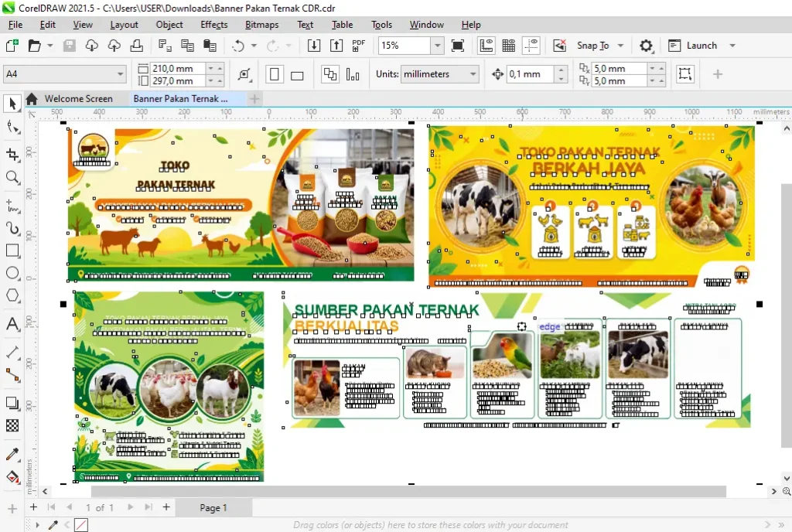Select the Text tool
792x532 pixels.
pyautogui.click(x=12, y=324)
